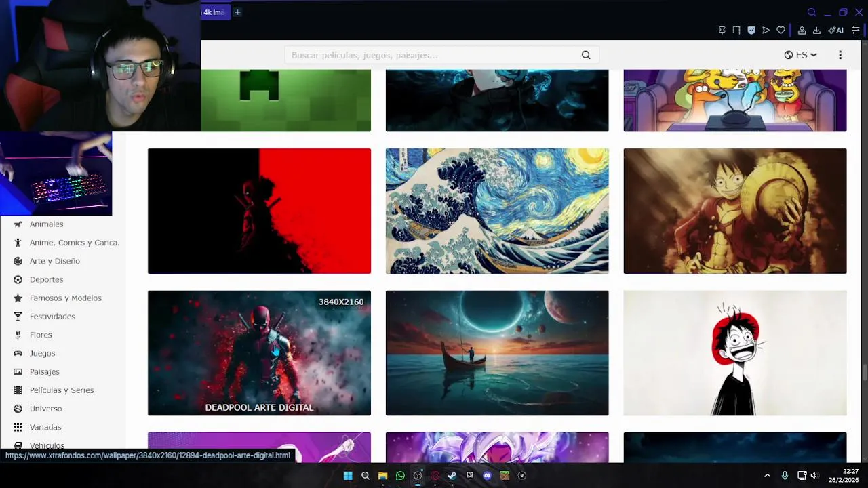Open Deadpool Arte Digital wallpaper
868x488 pixels.
pyautogui.click(x=259, y=353)
